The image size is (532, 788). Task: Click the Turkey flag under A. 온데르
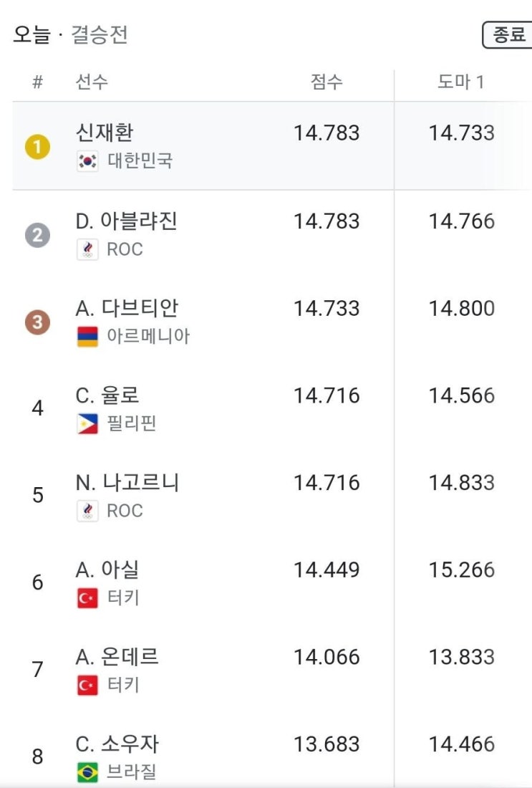point(87,685)
